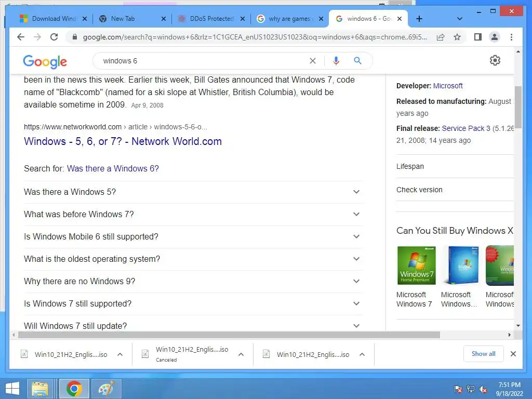Click the vertical scrollbar thumb
The height and width of the screenshot is (399, 532).
click(518, 107)
